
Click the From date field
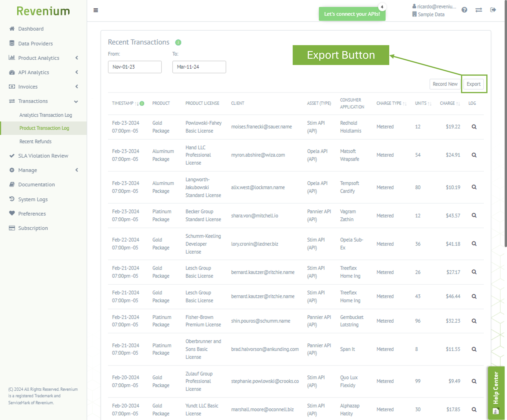(135, 67)
